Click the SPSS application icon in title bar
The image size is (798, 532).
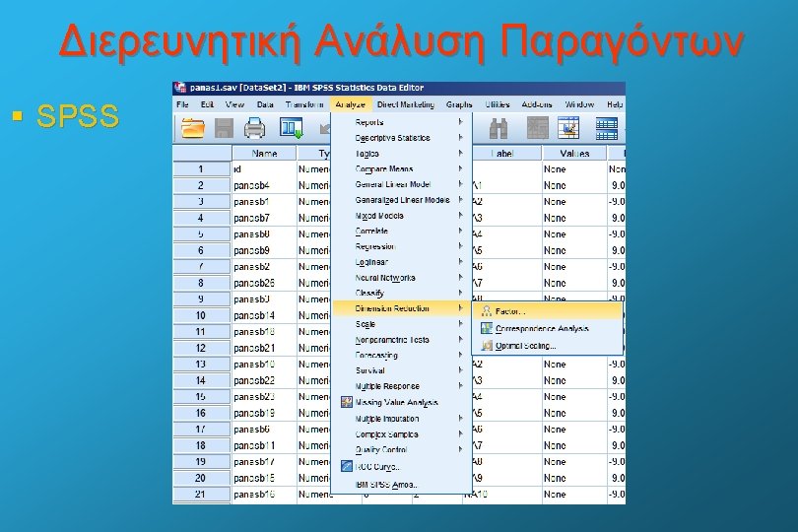click(x=180, y=88)
